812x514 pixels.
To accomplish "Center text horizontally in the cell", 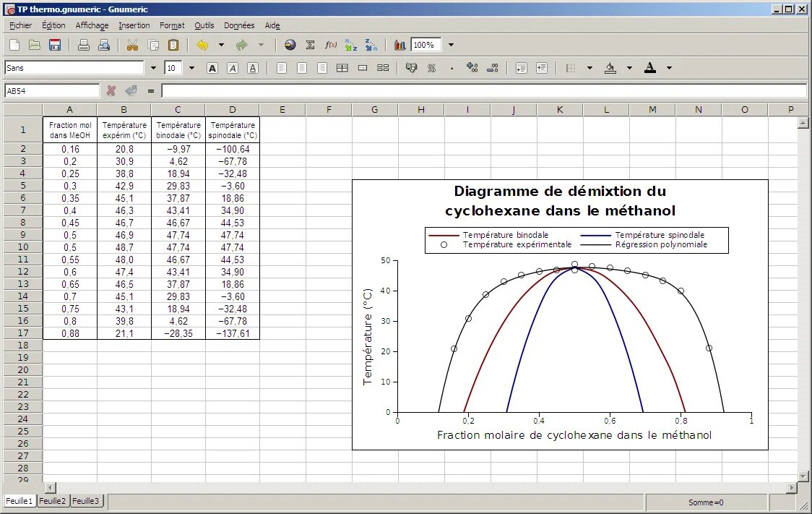I will point(302,68).
